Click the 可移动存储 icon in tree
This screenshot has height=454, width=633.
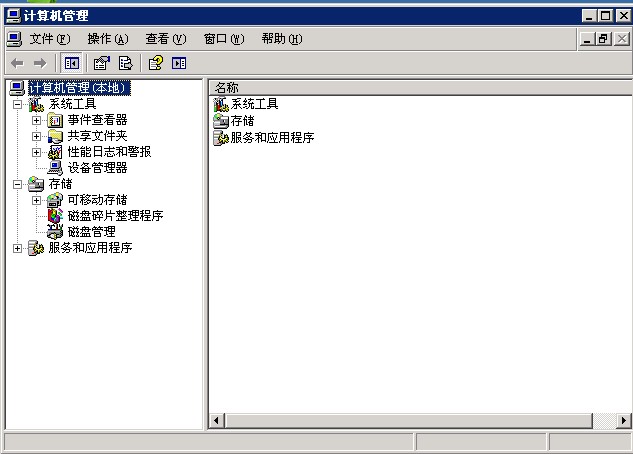tap(55, 200)
